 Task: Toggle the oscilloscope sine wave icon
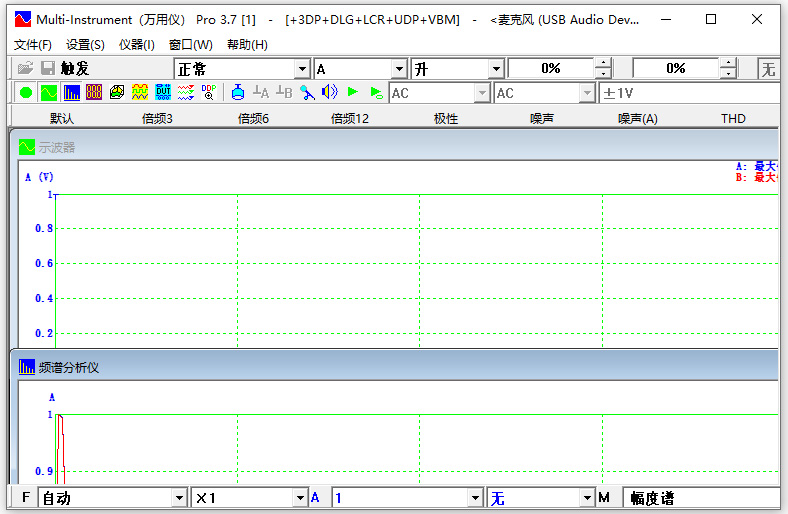[x=49, y=92]
